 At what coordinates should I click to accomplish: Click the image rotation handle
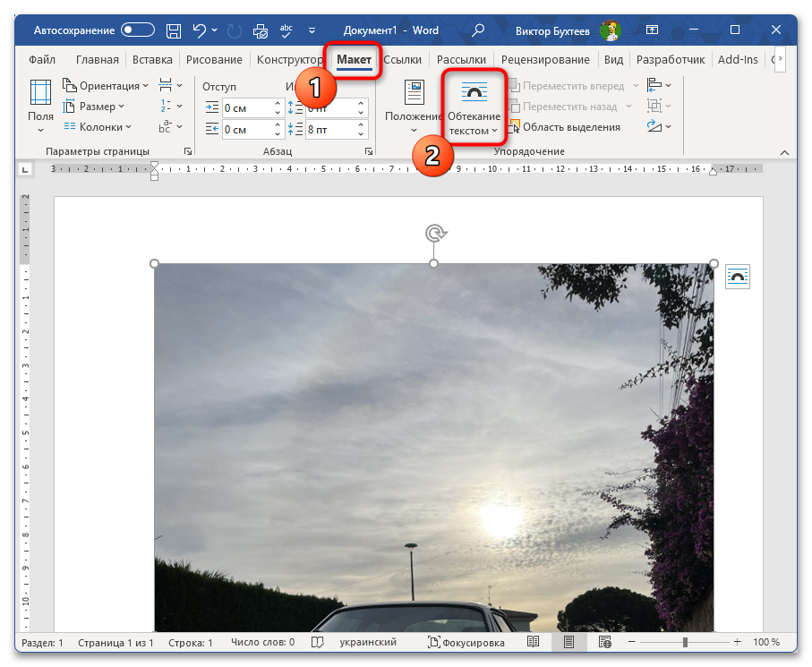click(x=434, y=234)
